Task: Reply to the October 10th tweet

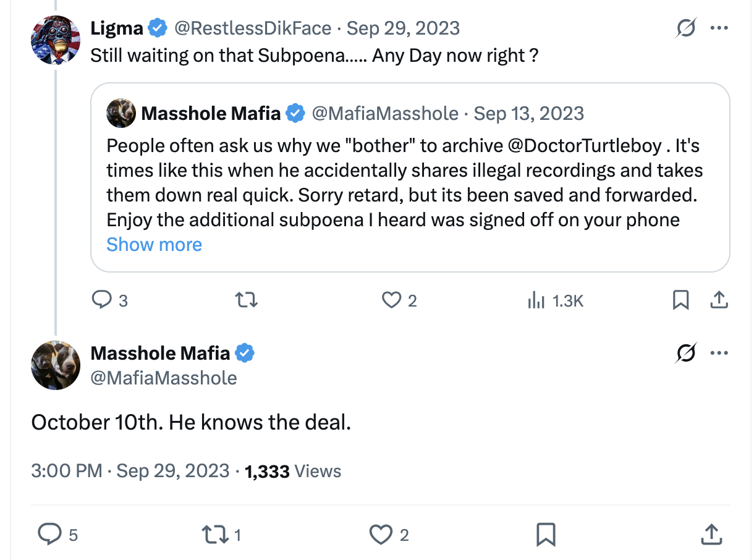Action: tap(49, 534)
